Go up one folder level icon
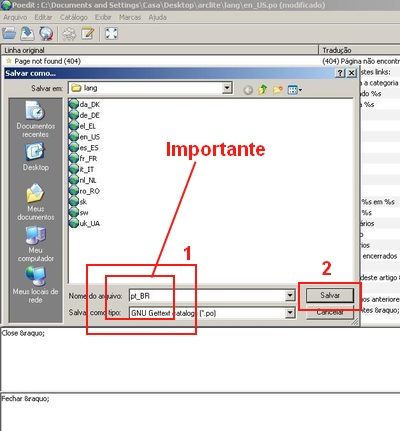The width and height of the screenshot is (400, 431). pos(263,89)
